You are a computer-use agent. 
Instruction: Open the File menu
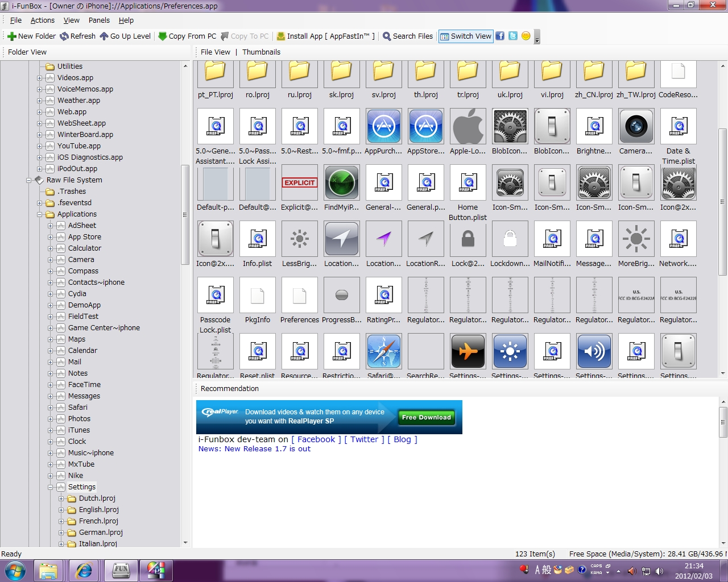[x=16, y=20]
